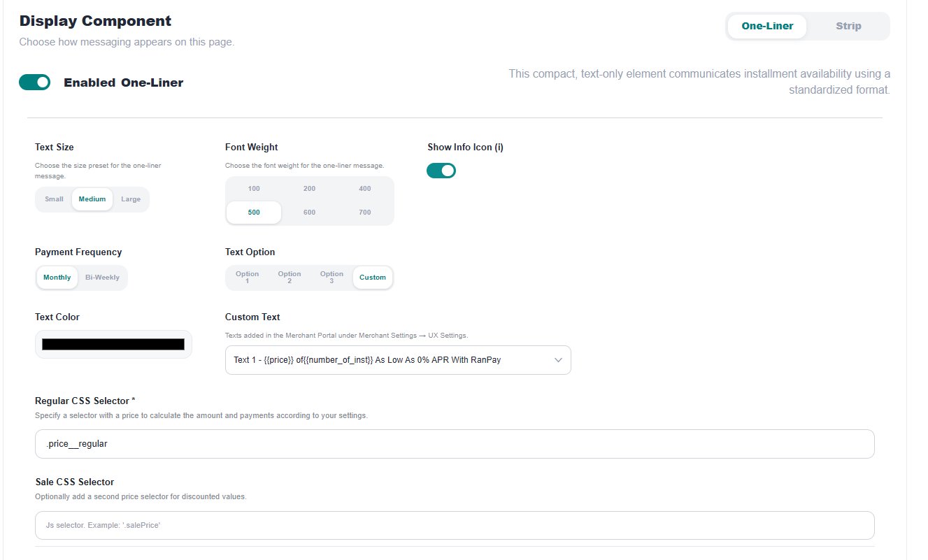
Task: Set font weight to 400
Action: point(365,189)
